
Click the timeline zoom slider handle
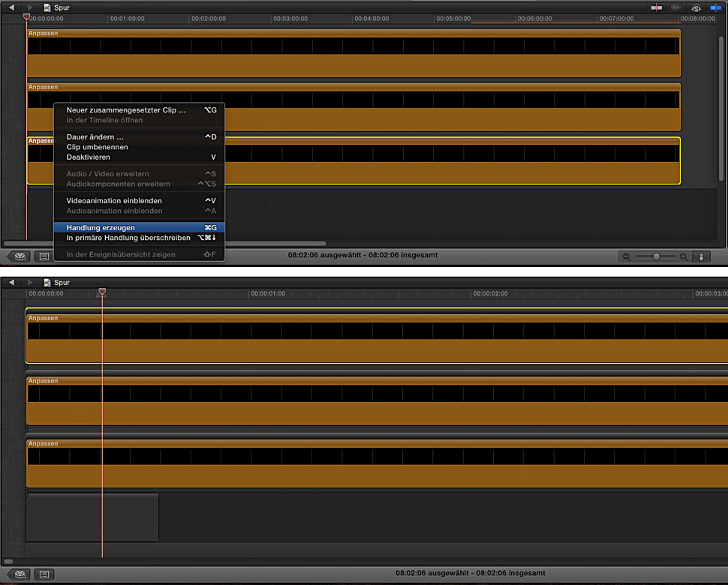(657, 256)
